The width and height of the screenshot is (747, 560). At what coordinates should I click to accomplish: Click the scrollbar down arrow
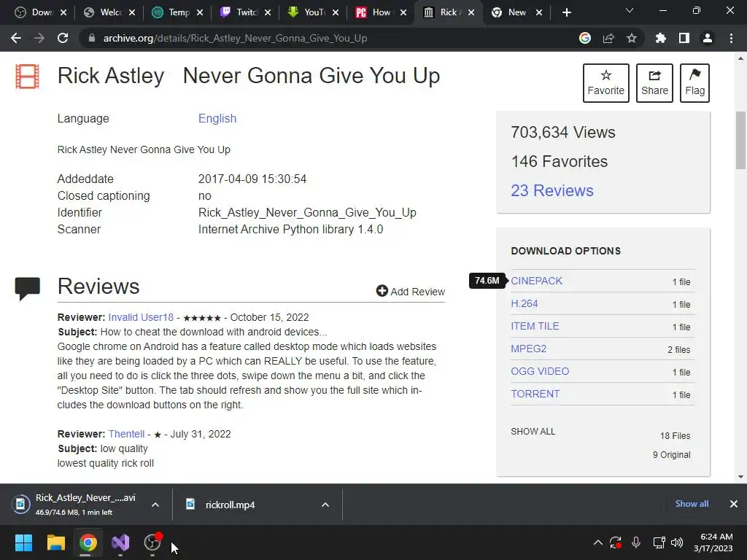(740, 477)
